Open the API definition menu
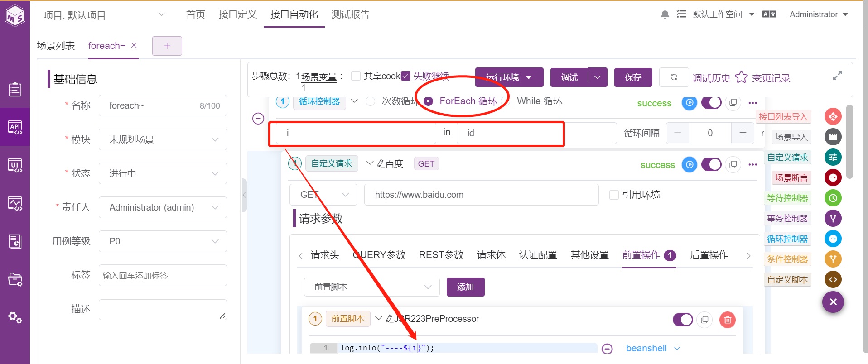 click(238, 14)
